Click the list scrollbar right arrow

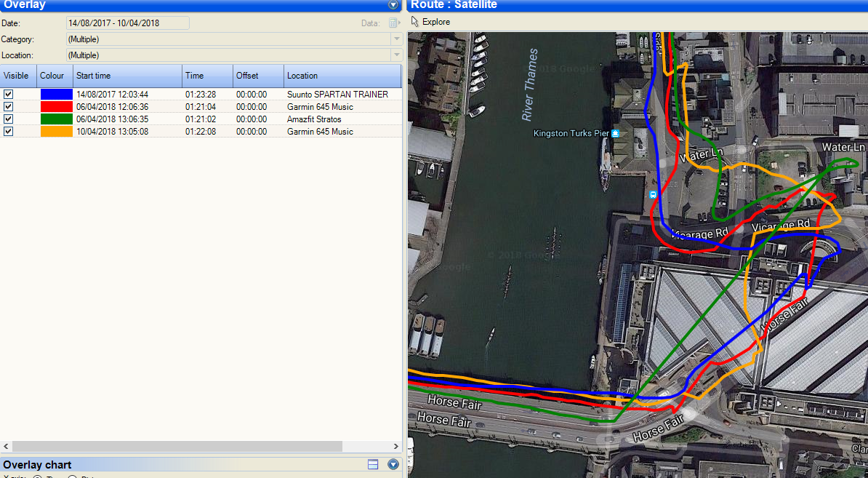point(395,447)
